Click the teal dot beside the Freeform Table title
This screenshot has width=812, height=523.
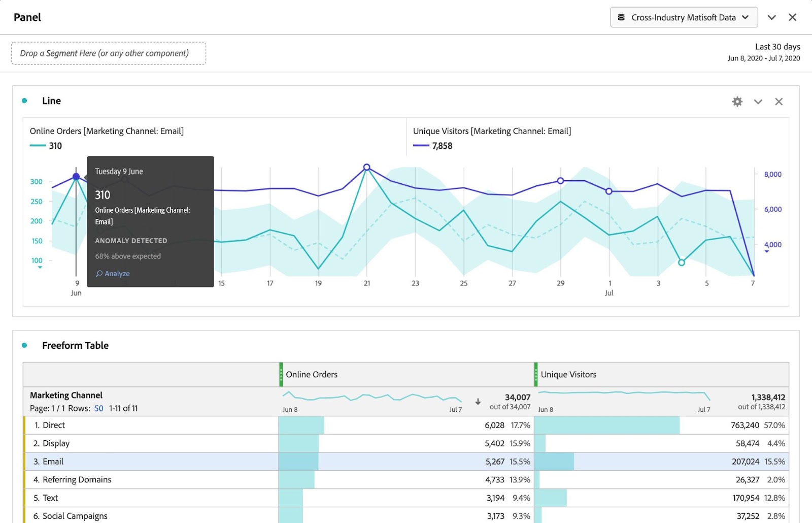(24, 345)
